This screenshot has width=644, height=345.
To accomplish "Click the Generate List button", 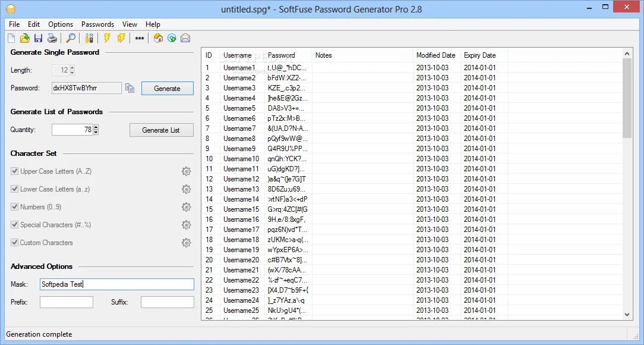I will [x=161, y=130].
